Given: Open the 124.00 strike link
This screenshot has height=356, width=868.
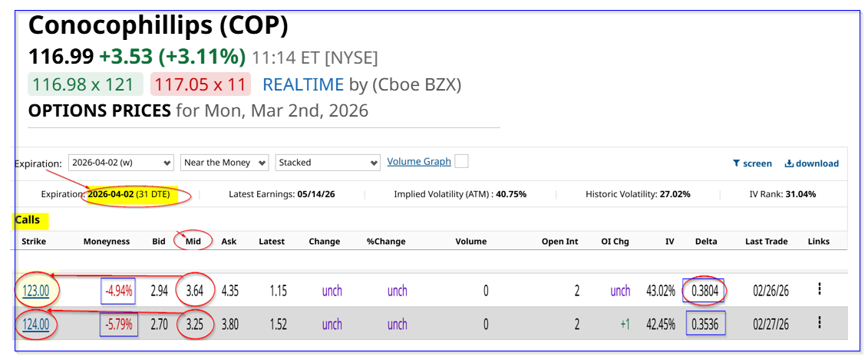Looking at the screenshot, I should 34,324.
